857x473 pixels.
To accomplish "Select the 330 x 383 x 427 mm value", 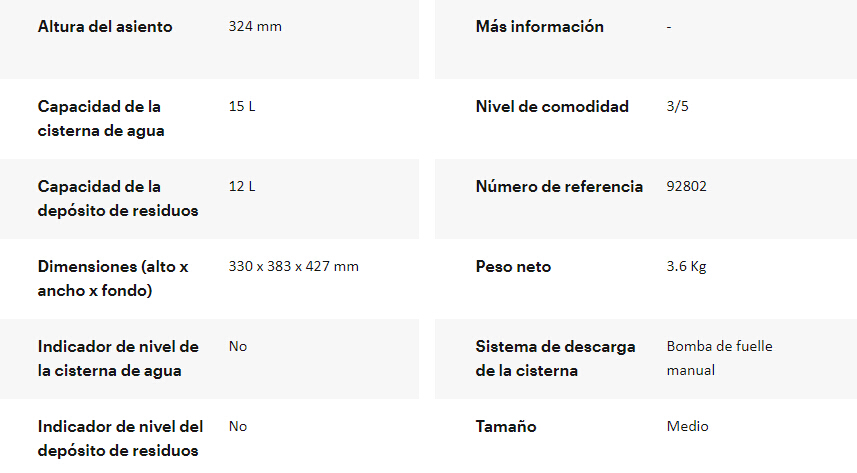I will tap(293, 267).
